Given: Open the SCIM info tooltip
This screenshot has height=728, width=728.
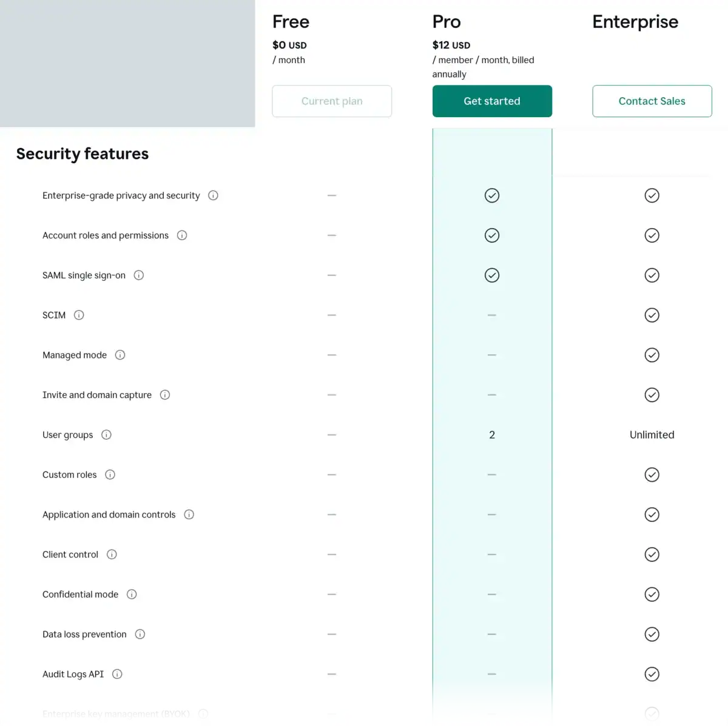Looking at the screenshot, I should (79, 315).
